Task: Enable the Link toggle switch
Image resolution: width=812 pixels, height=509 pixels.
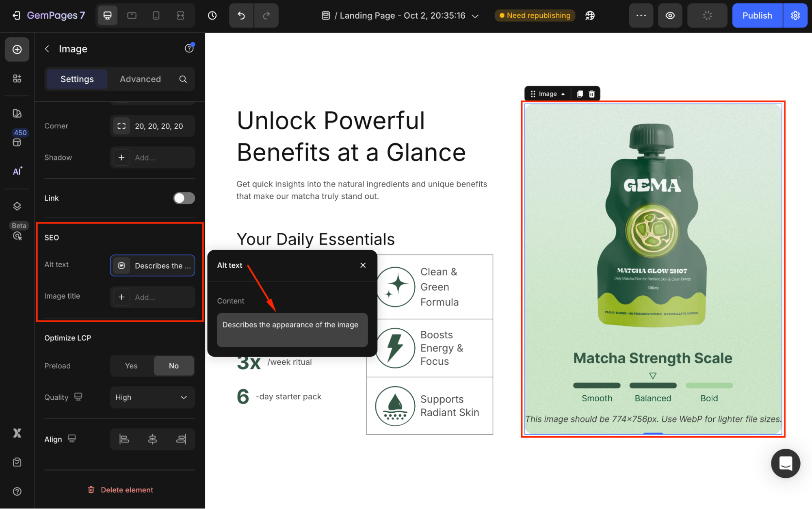Action: pyautogui.click(x=184, y=198)
